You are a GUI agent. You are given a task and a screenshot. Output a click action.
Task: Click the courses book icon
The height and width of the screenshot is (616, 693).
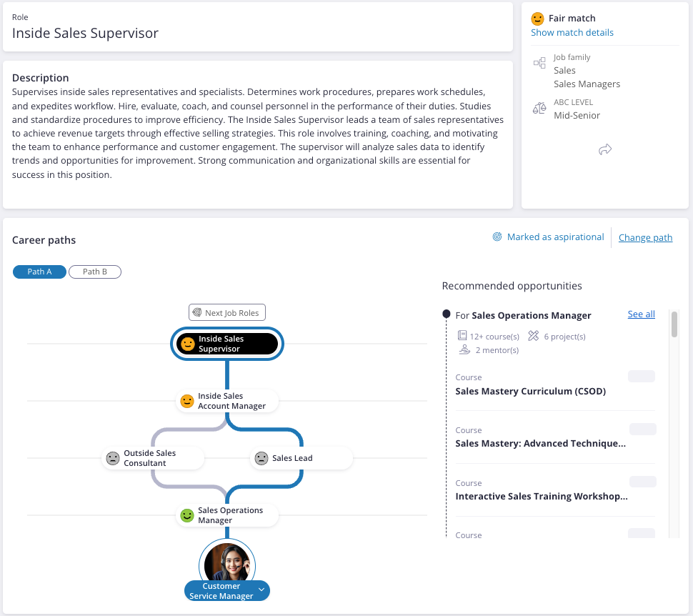click(x=462, y=336)
